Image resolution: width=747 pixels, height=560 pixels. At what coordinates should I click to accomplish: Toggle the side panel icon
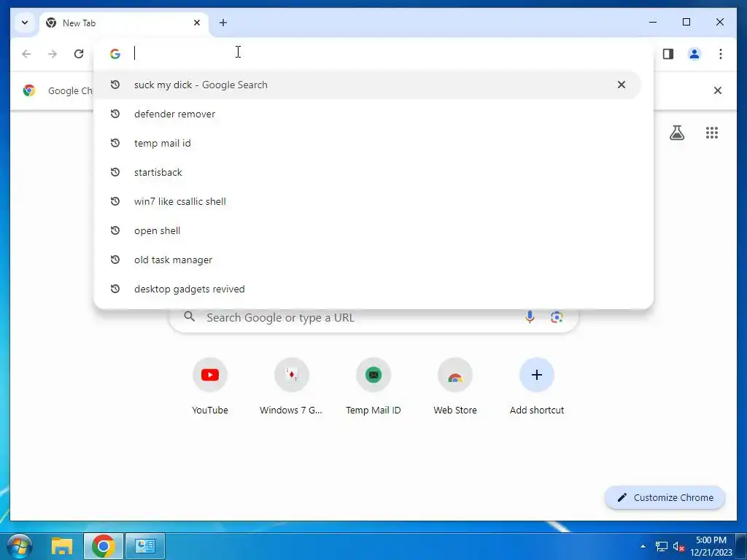click(668, 54)
